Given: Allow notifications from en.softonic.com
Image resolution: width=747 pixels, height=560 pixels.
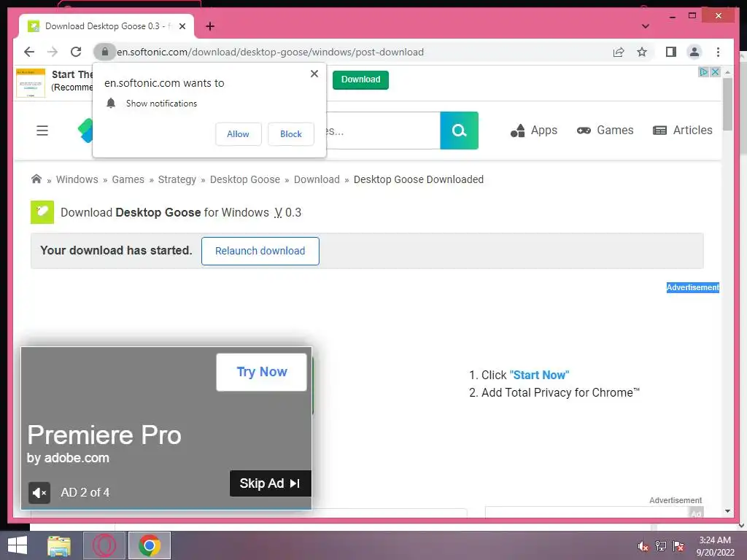Looking at the screenshot, I should [x=239, y=134].
